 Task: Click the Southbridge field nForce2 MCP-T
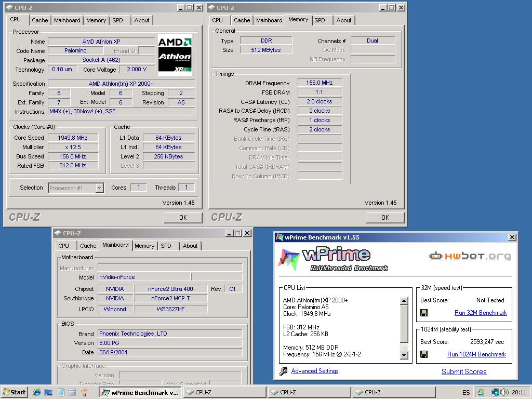[170, 299]
